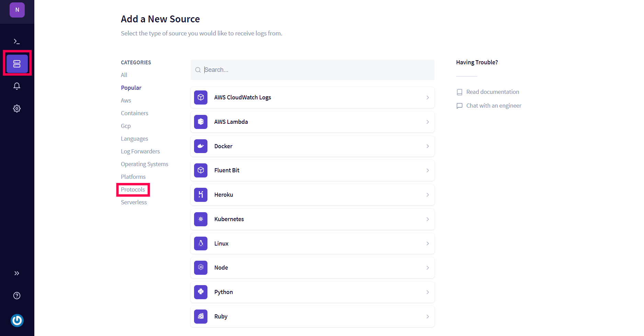Click the Python logo icon
Image resolution: width=644 pixels, height=336 pixels.
tap(201, 292)
